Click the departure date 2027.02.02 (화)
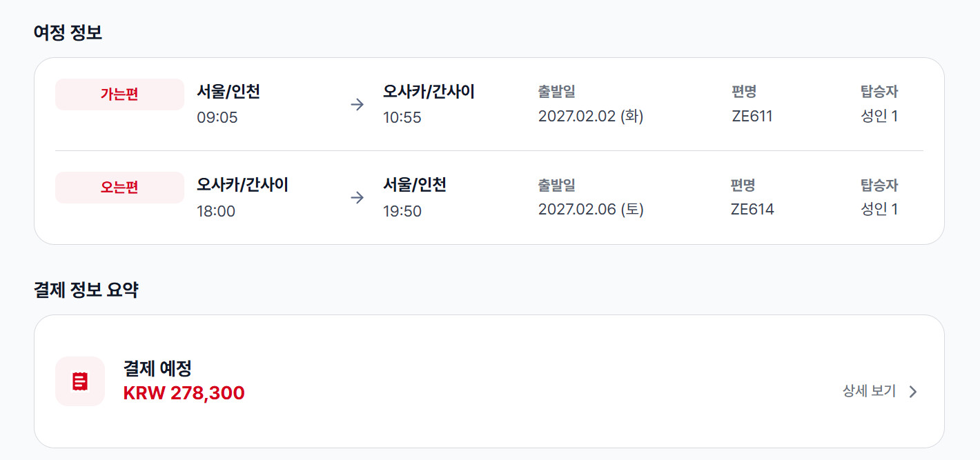980x460 pixels. [591, 117]
